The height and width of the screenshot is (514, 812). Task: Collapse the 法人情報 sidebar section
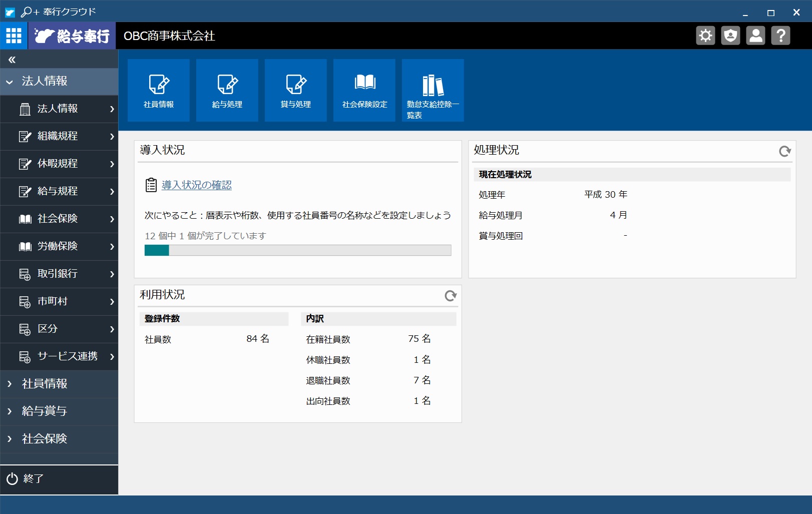(x=59, y=81)
